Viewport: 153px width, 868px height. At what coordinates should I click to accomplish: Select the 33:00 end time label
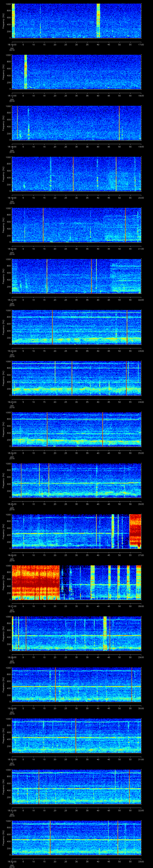(x=141, y=862)
